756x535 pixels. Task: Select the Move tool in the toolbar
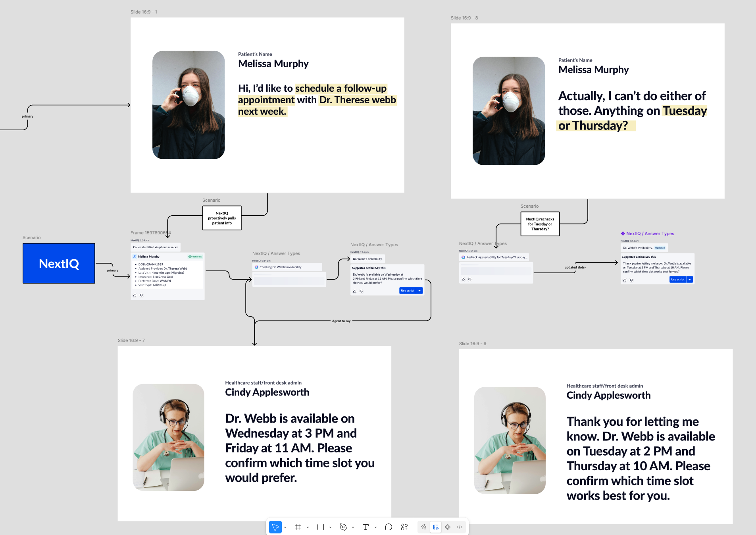(275, 527)
